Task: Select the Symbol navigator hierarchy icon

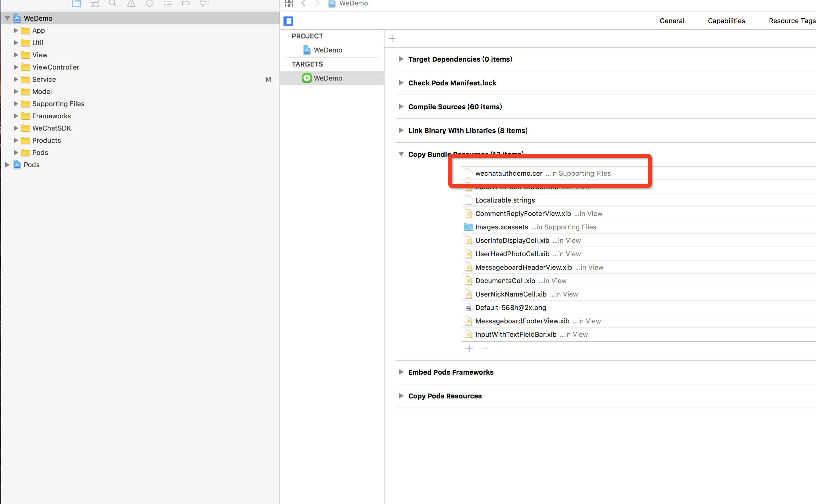Action: point(95,4)
